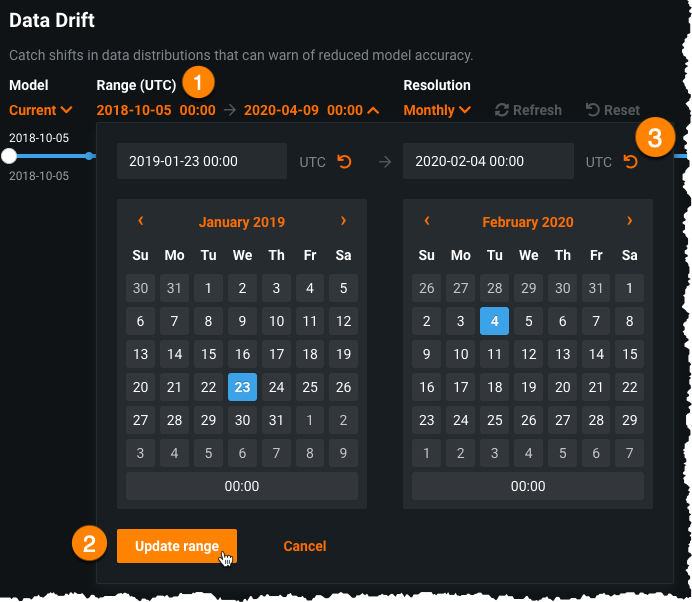The width and height of the screenshot is (692, 602).
Task: Go to next month in February 2020 calendar
Action: click(x=629, y=221)
